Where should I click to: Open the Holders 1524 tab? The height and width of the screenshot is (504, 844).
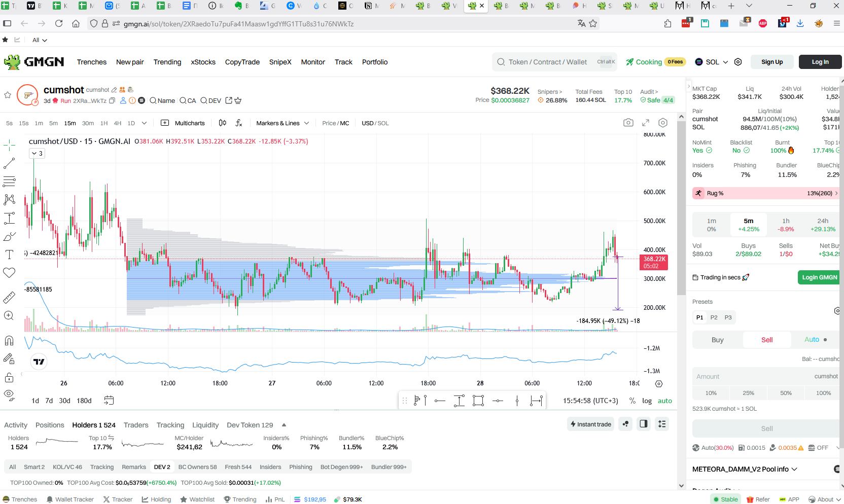pos(94,425)
